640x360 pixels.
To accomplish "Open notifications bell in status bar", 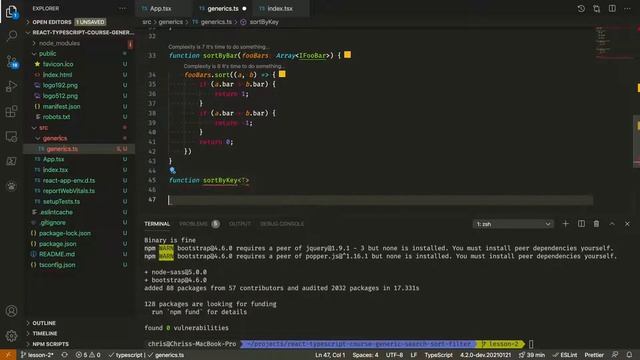I will tap(629, 355).
